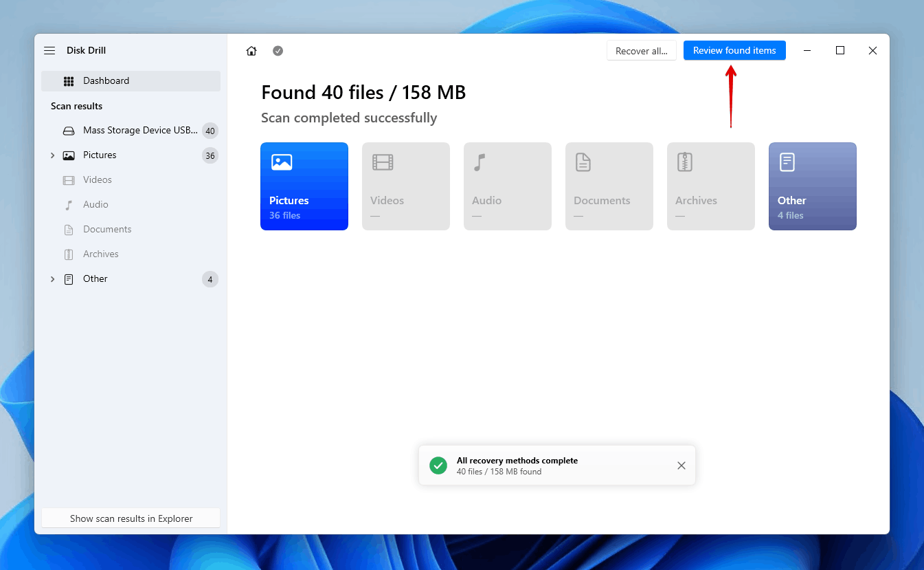Image resolution: width=924 pixels, height=570 pixels.
Task: Click the Recover all... button
Action: click(641, 51)
